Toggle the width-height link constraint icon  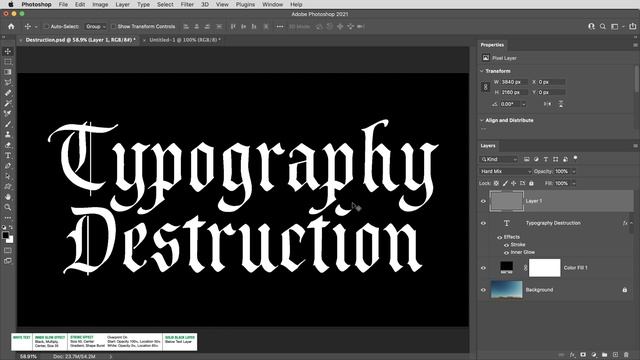(485, 87)
